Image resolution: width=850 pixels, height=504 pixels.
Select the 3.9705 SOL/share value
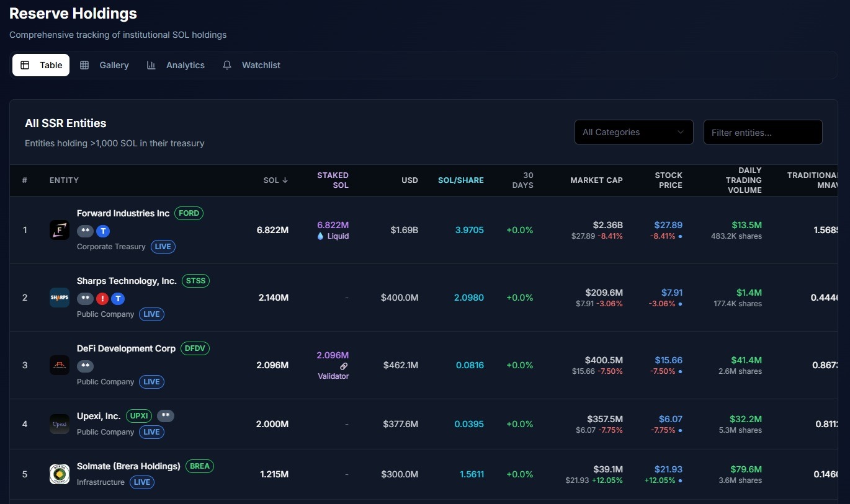(470, 230)
